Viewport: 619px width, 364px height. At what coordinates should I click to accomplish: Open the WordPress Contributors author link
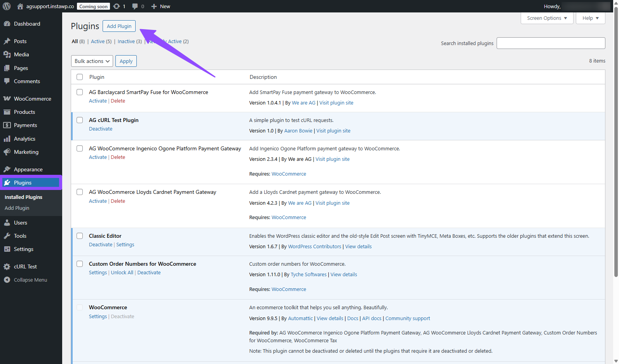coord(314,247)
